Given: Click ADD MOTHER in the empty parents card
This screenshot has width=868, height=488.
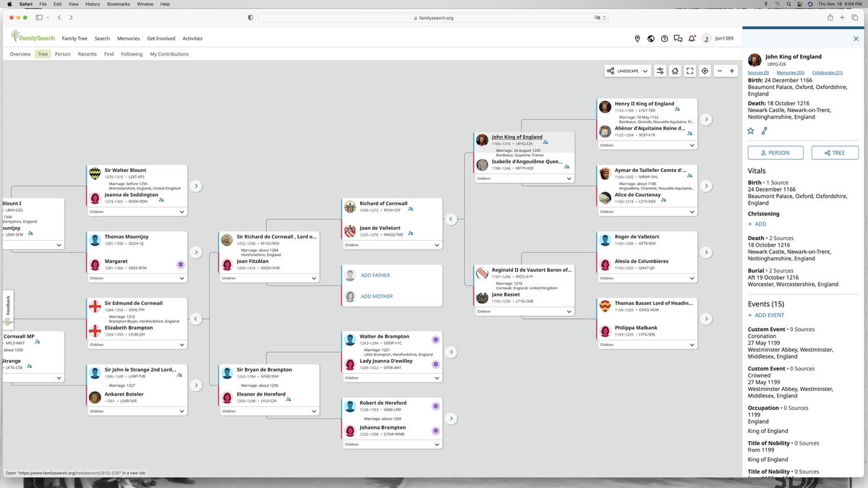Looking at the screenshot, I should [376, 296].
